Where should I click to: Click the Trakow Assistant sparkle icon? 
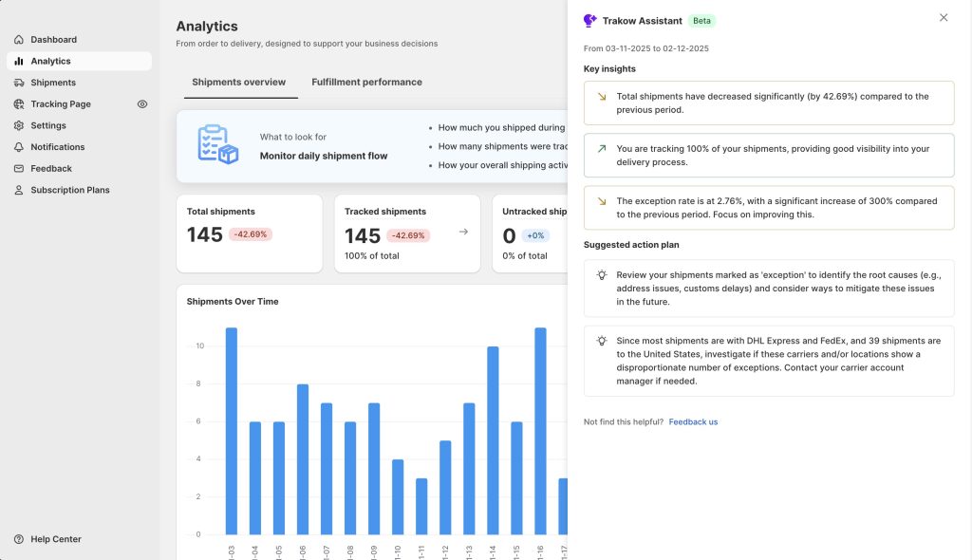point(590,20)
